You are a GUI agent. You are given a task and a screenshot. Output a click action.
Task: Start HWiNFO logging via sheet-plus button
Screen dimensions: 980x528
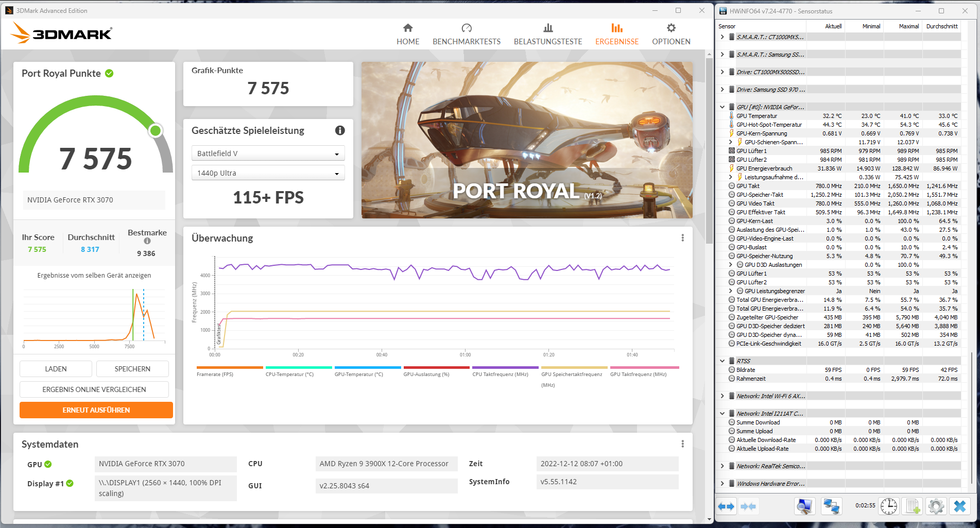pyautogui.click(x=913, y=506)
